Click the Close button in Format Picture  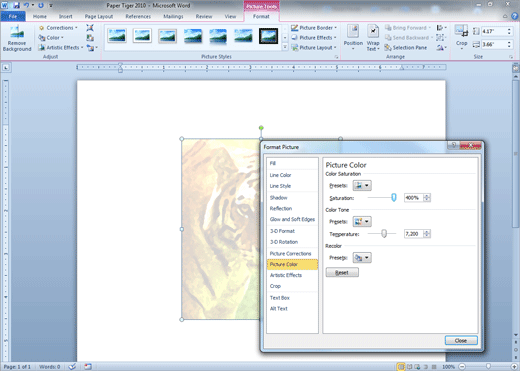[x=461, y=340]
